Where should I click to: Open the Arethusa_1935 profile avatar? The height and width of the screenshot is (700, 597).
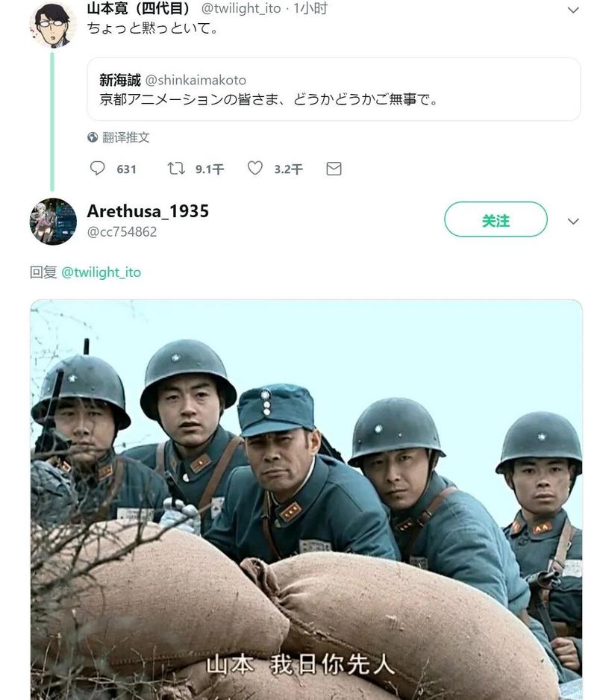click(53, 222)
